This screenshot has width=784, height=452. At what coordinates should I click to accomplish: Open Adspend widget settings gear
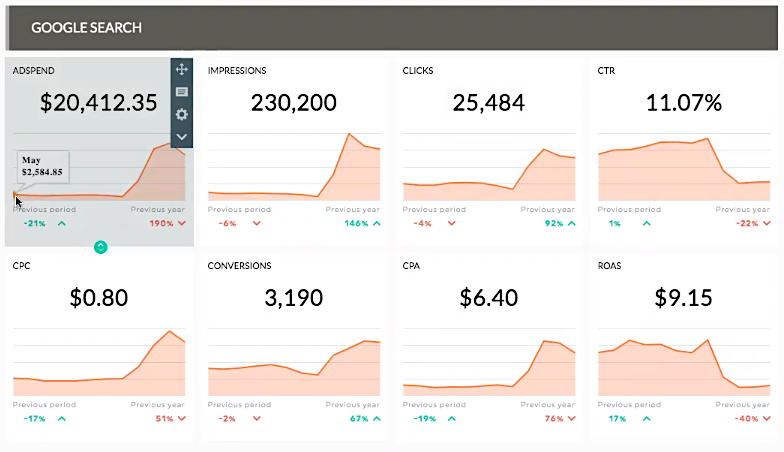181,114
